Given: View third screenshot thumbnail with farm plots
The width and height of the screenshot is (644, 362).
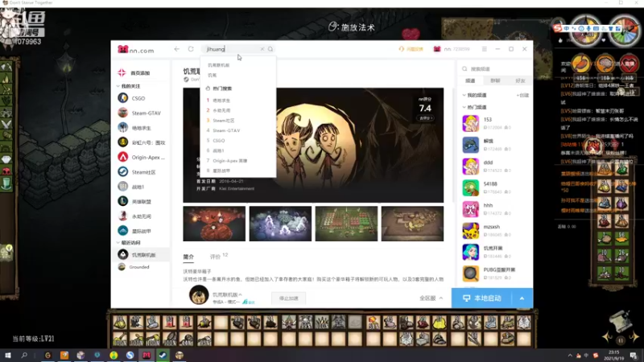Looking at the screenshot, I should [x=346, y=224].
